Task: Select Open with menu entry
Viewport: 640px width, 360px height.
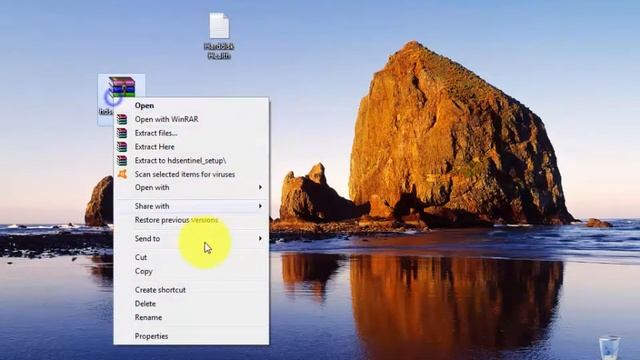Action: point(191,187)
